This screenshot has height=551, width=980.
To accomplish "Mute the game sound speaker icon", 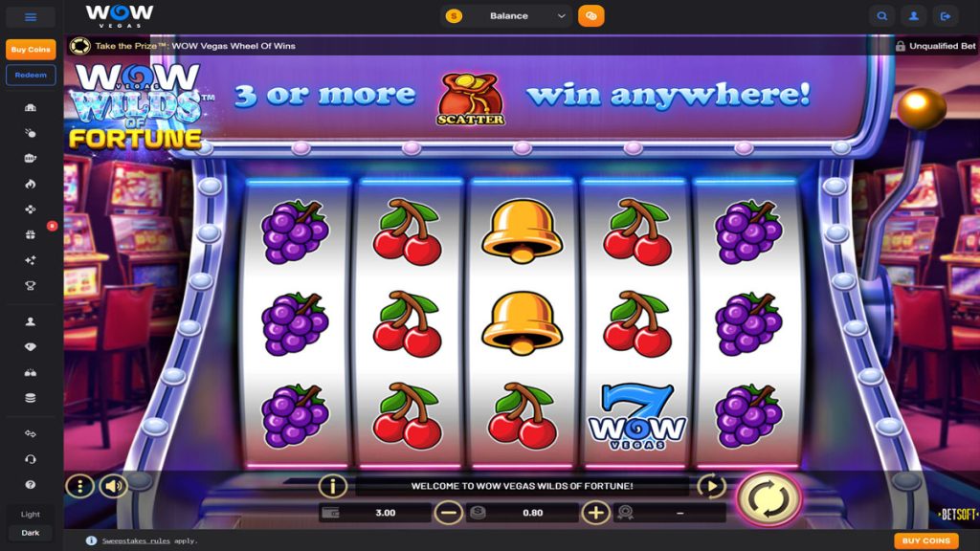I will 113,486.
